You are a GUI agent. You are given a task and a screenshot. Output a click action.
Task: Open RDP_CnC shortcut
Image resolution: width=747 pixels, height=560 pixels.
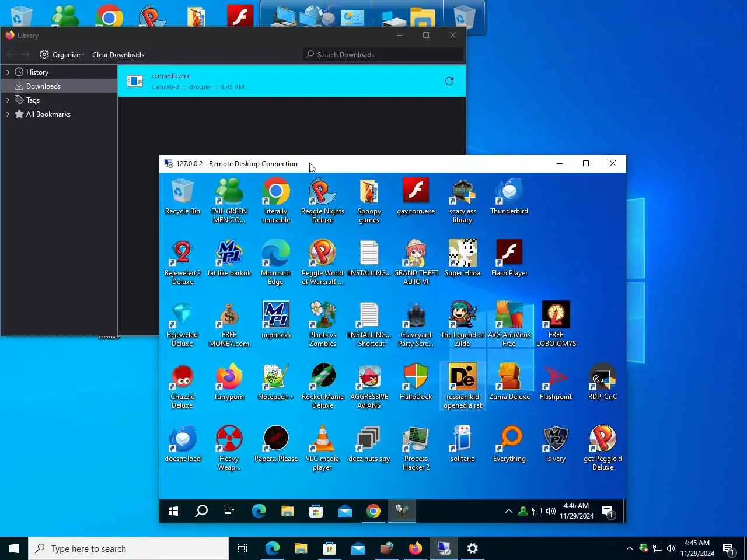[x=602, y=381]
